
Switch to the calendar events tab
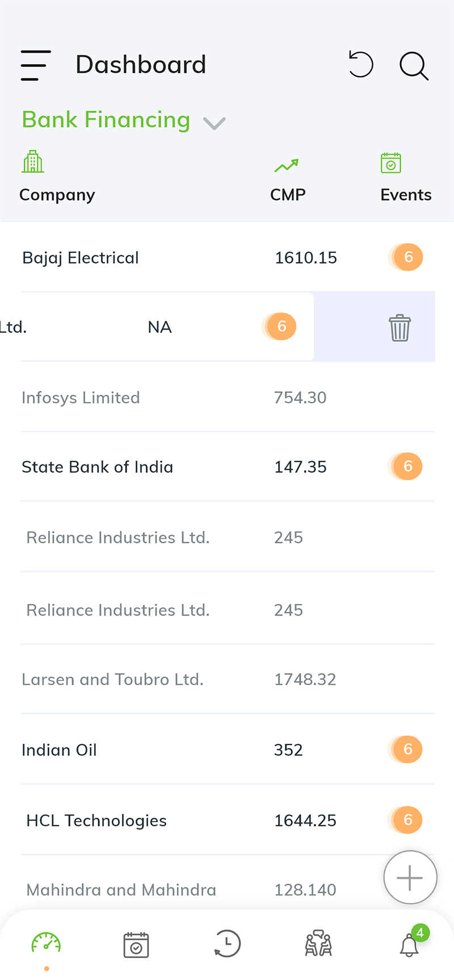coord(136,945)
